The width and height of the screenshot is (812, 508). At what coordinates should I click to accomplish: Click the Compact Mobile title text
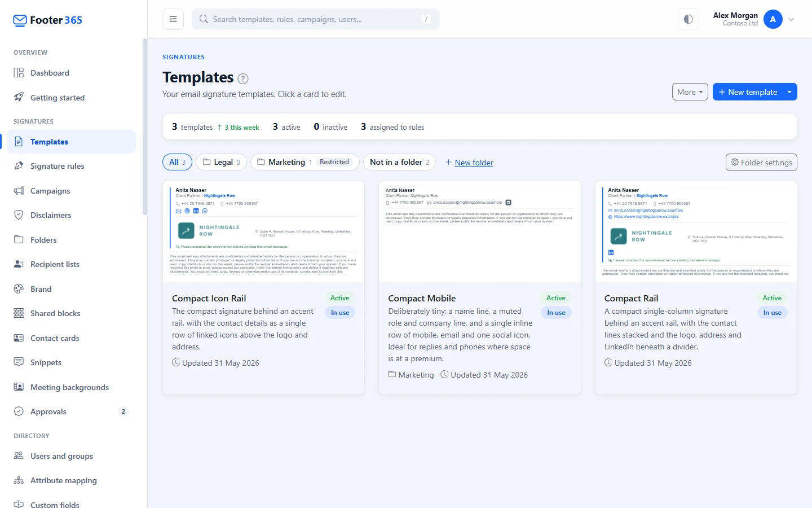coord(422,298)
